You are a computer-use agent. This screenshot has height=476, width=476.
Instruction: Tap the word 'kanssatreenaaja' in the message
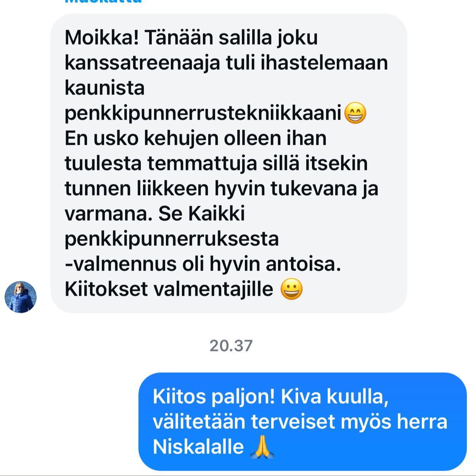point(142,63)
